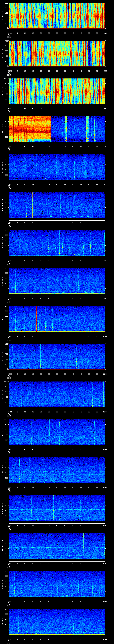Open the spectrogram panel starting at 5:15:00

pyautogui.click(x=57, y=546)
